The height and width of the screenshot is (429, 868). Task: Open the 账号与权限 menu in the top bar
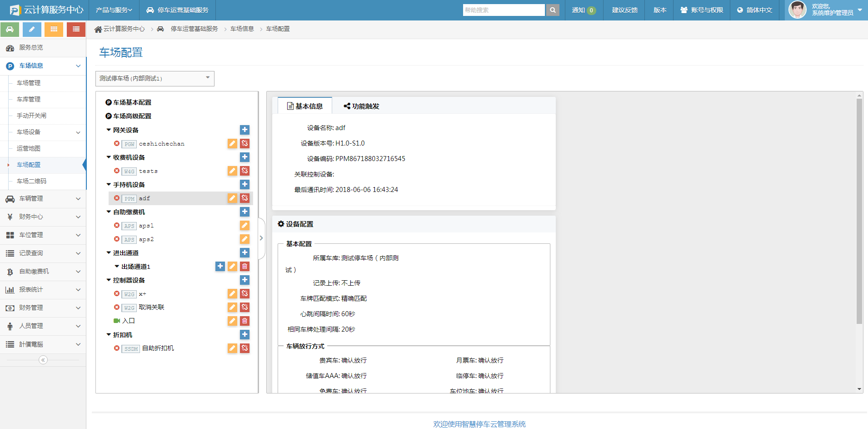[701, 10]
